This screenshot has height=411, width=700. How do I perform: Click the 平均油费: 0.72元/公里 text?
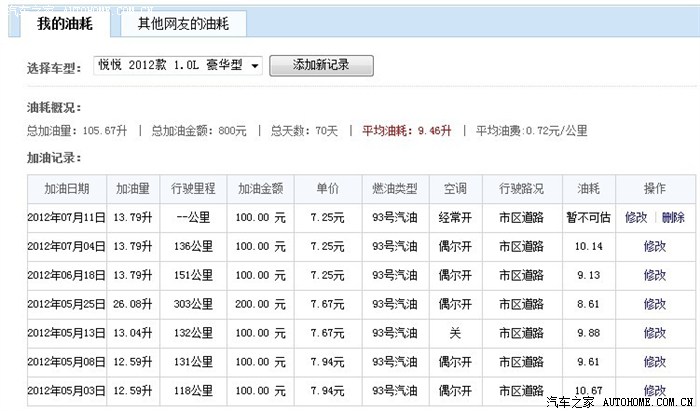[x=531, y=131]
